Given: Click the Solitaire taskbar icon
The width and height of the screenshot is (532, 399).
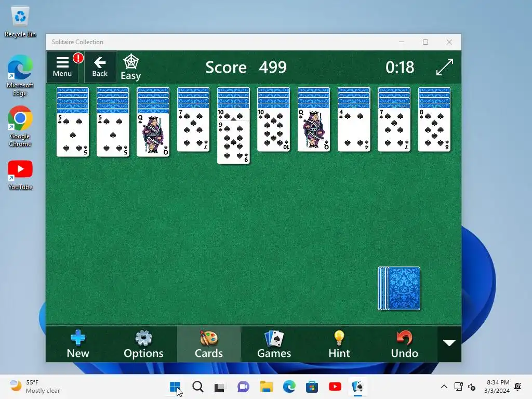Looking at the screenshot, I should click(x=358, y=387).
